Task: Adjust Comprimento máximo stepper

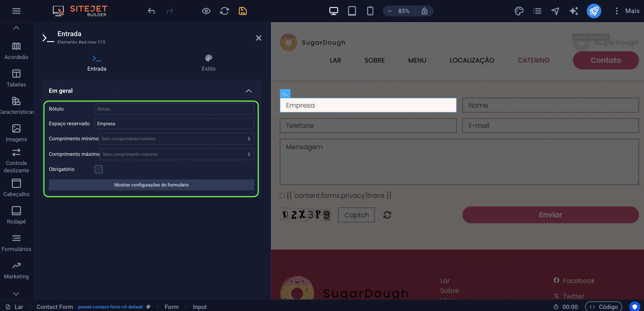Action: coord(249,154)
